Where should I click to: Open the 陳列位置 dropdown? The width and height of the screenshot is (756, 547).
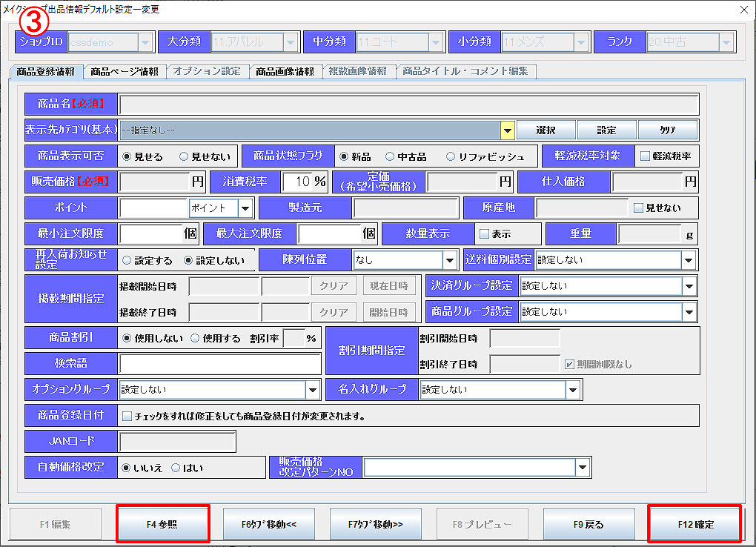[x=450, y=260]
